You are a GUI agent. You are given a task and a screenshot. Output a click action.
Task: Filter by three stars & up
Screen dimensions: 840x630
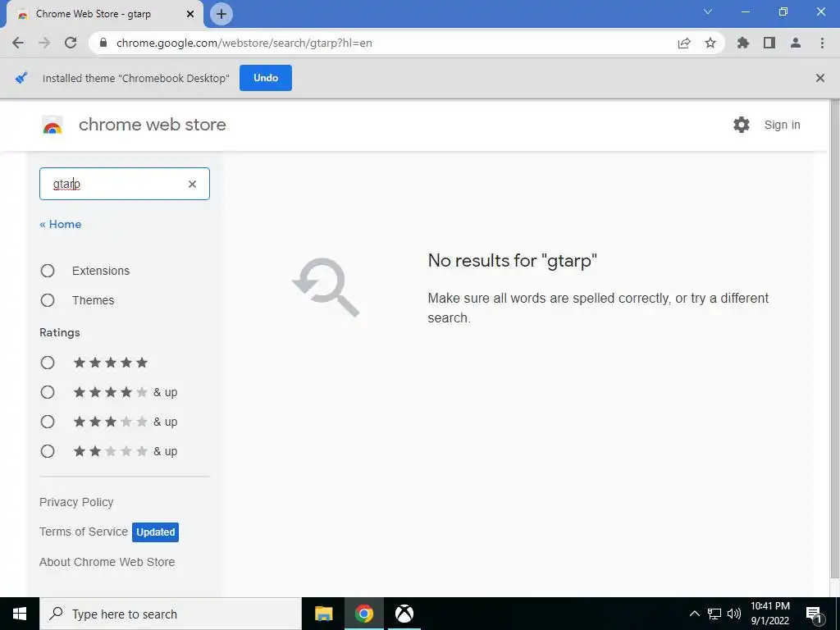tap(48, 422)
